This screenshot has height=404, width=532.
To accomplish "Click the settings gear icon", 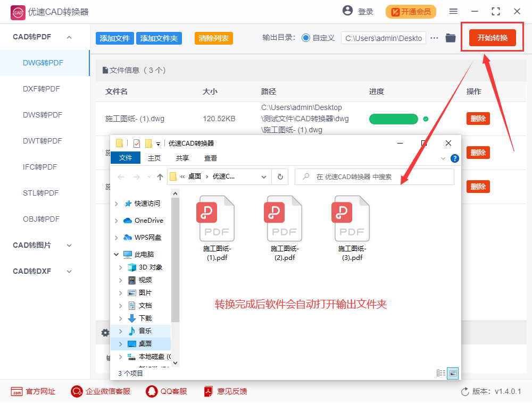I will coord(105,332).
